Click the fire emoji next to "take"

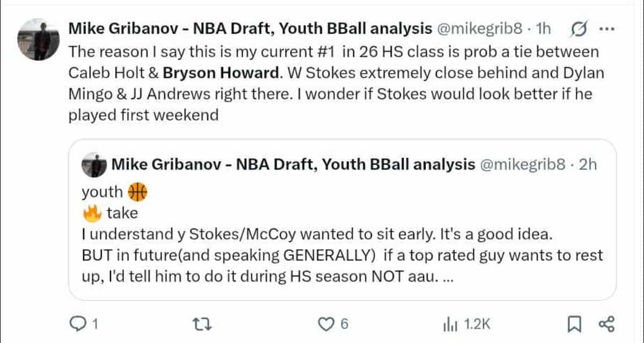coord(92,213)
